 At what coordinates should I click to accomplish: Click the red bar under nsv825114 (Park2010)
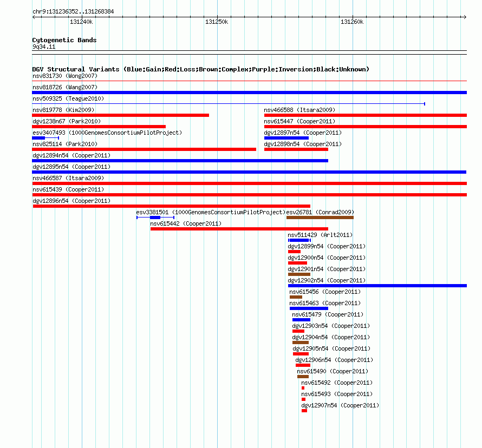144,149
